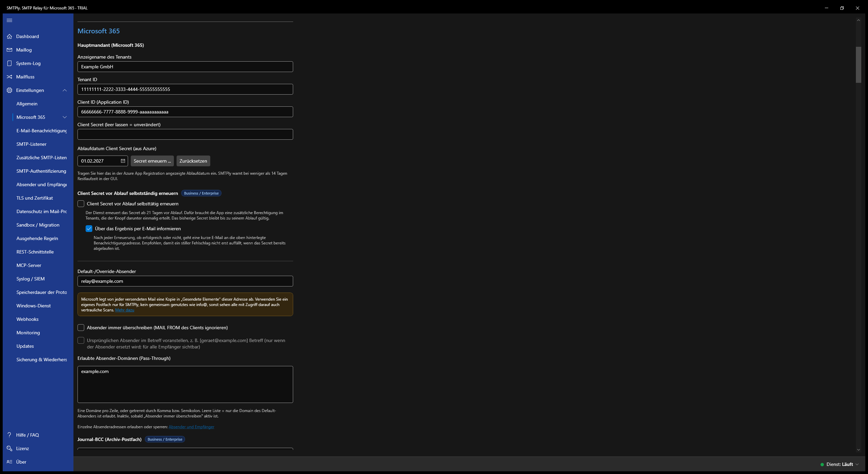The image size is (868, 474).
Task: Toggle the hamburger navigation menu icon
Action: (9, 20)
